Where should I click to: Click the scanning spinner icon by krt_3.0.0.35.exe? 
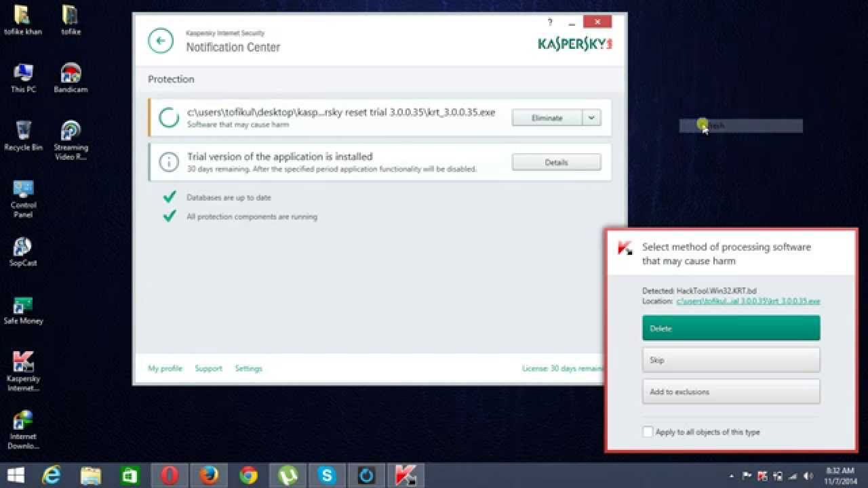[x=168, y=117]
